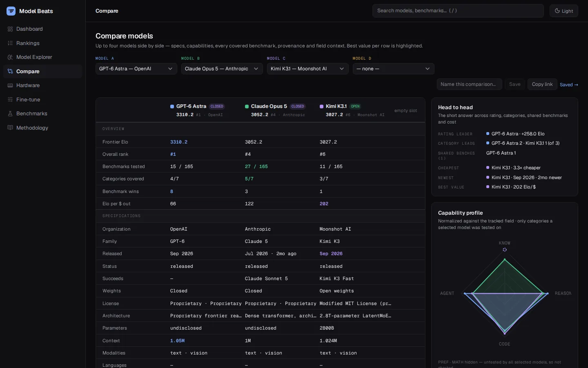Click the CLOSED badge next to GPT-6 Astra
The height and width of the screenshot is (368, 588).
[217, 106]
